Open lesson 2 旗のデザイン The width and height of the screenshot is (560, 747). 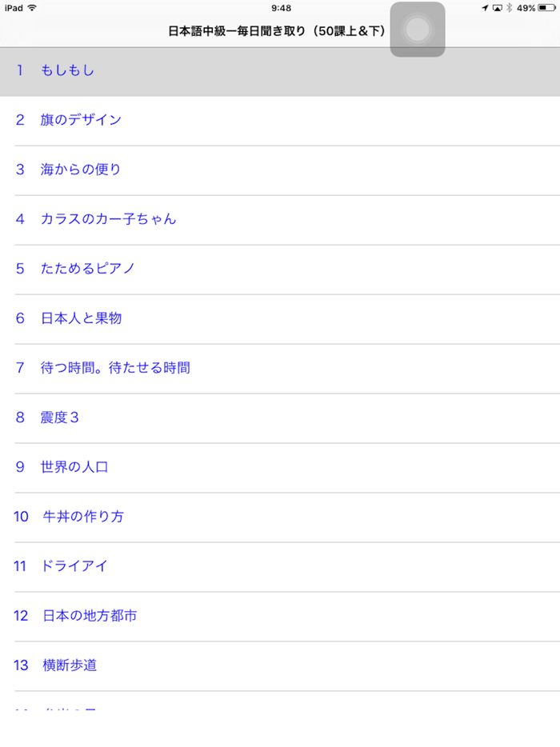click(80, 119)
